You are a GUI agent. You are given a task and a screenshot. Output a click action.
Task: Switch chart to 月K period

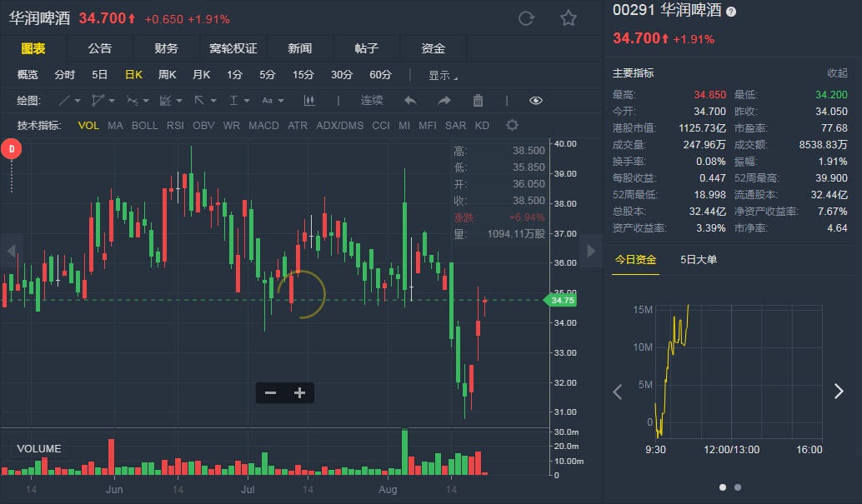[x=201, y=75]
